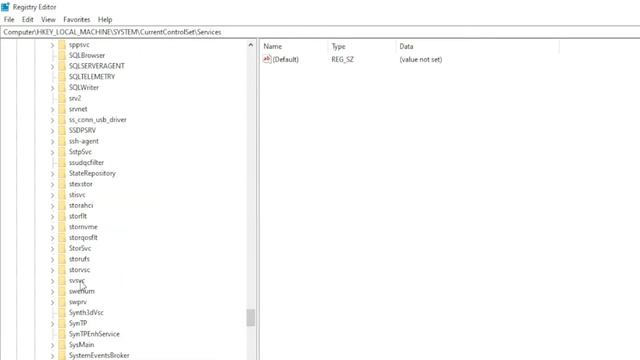
Task: Click the storflt folder icon
Action: point(62,216)
